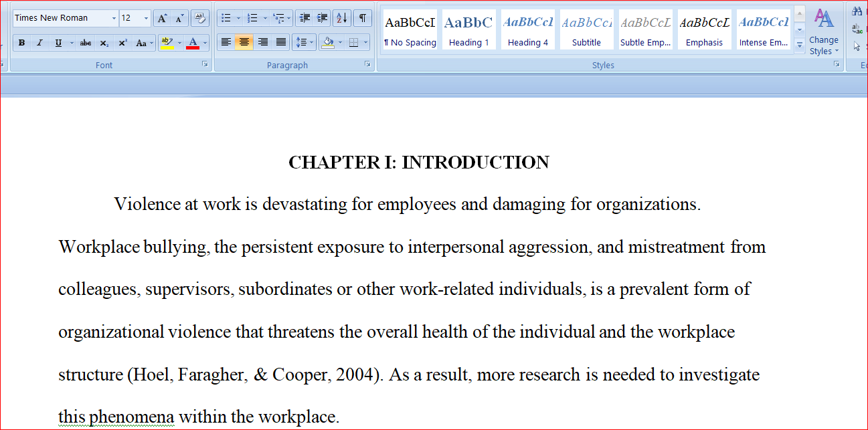Open the Times New Roman font dropdown
This screenshot has height=430, width=868.
pos(114,18)
